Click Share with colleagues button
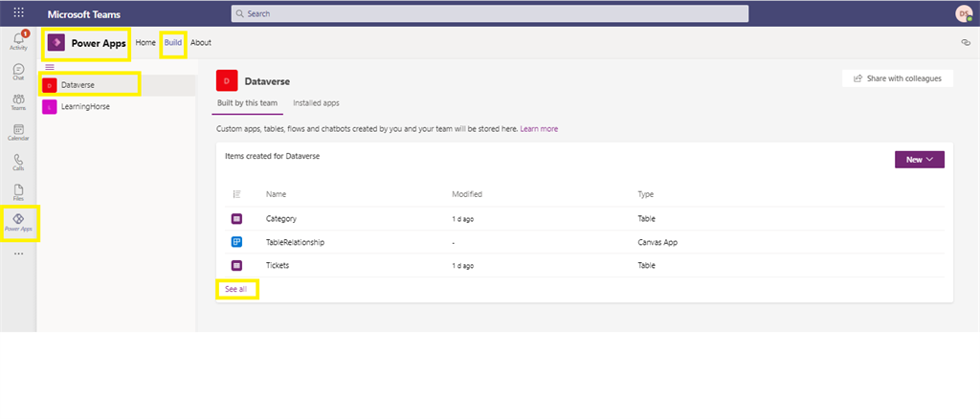The height and width of the screenshot is (419, 980). tap(897, 78)
